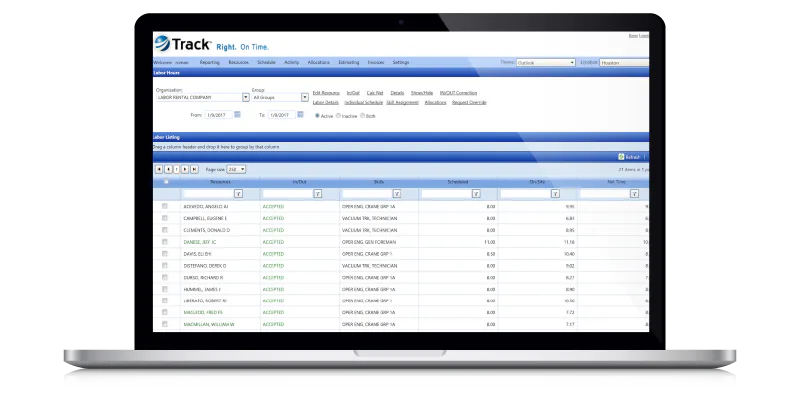Check the box for DURSO, RICHARD
This screenshot has width=800, height=400.
pos(165,277)
